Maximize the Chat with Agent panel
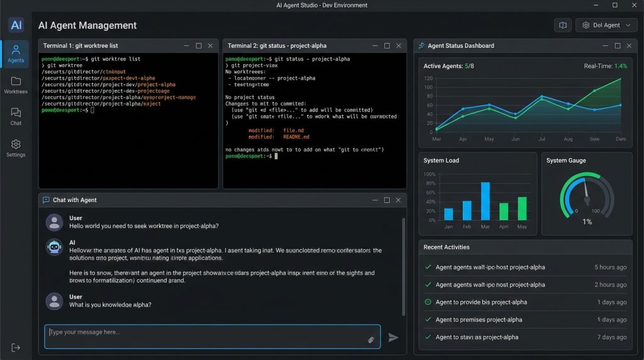 pos(387,200)
